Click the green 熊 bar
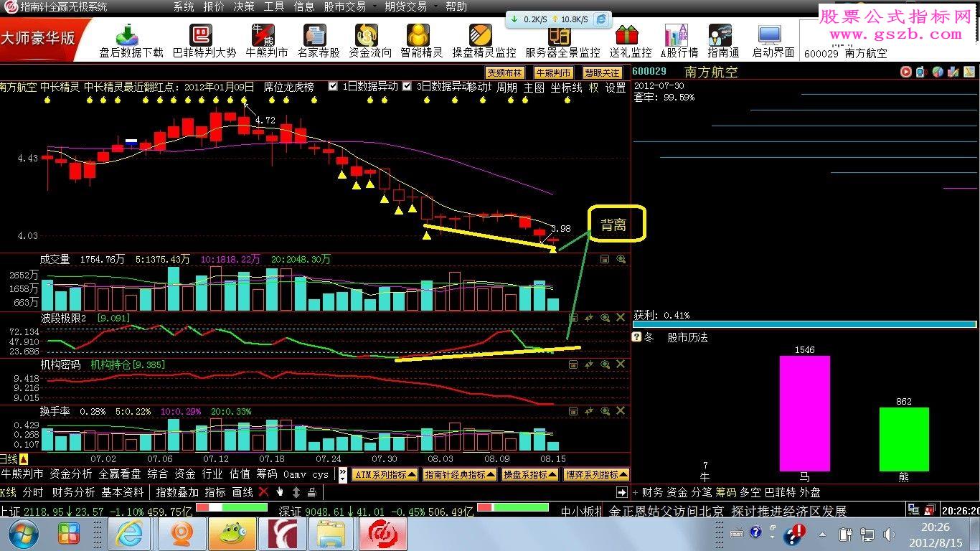 [904, 439]
